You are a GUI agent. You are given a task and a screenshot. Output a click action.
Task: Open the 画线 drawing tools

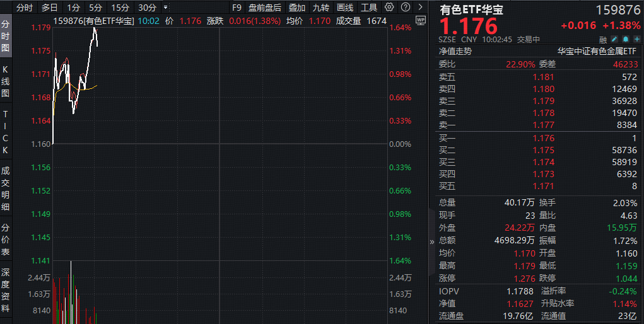[344, 8]
